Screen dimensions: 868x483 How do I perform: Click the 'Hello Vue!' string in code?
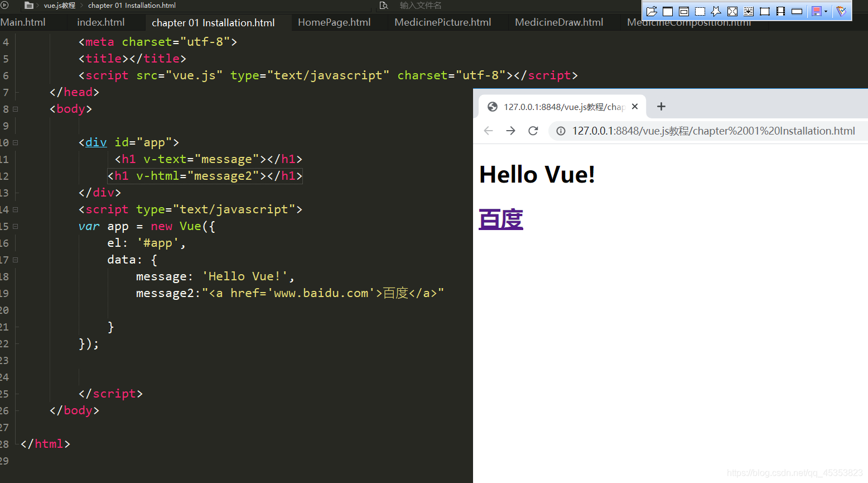coord(244,276)
